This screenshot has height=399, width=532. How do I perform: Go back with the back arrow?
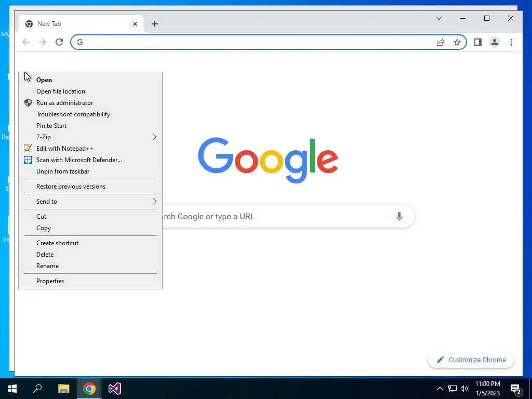(x=26, y=42)
